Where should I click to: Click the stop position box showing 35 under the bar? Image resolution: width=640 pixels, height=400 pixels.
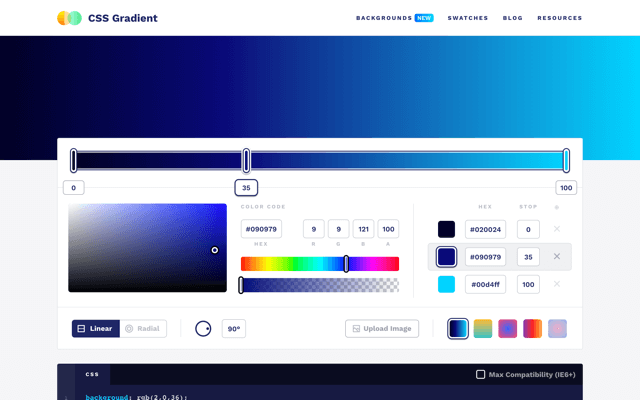point(246,188)
